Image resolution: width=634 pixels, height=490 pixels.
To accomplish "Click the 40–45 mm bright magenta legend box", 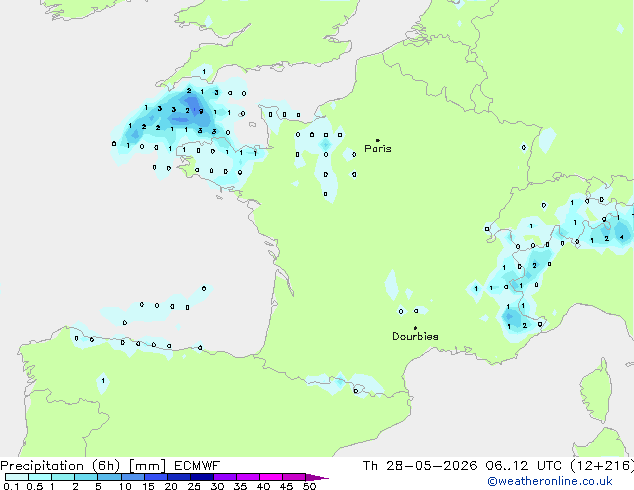I will tap(271, 477).
